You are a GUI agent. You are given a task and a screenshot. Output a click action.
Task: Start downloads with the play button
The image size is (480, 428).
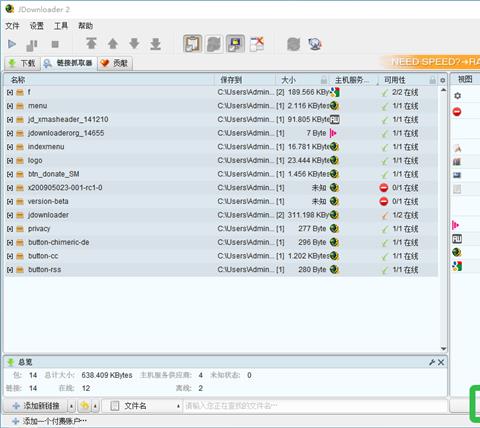(12, 44)
